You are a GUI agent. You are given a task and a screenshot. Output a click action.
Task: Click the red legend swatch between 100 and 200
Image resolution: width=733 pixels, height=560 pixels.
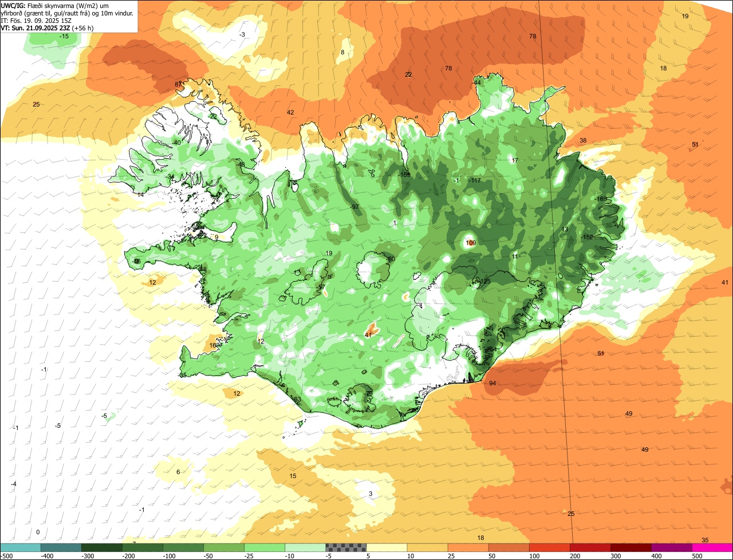[x=549, y=547]
